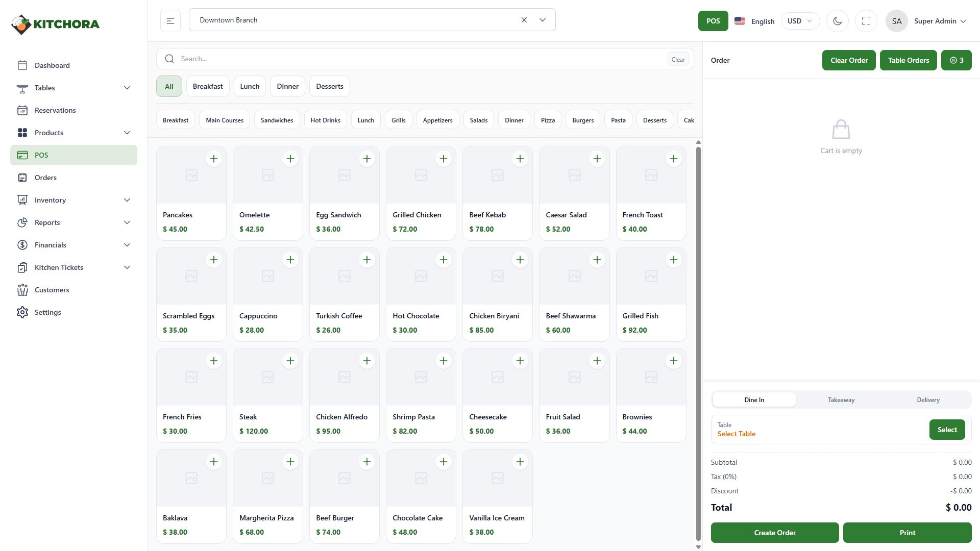Open USD currency dropdown
980x551 pixels.
pyautogui.click(x=799, y=21)
